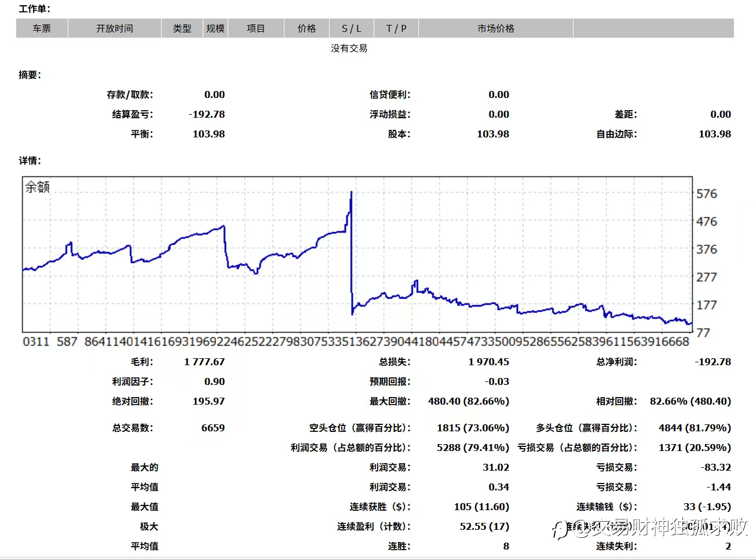This screenshot has width=756, height=560.
Task: Select the 最大回撤 value 480.40 (82.66%)
Action: pyautogui.click(x=469, y=401)
